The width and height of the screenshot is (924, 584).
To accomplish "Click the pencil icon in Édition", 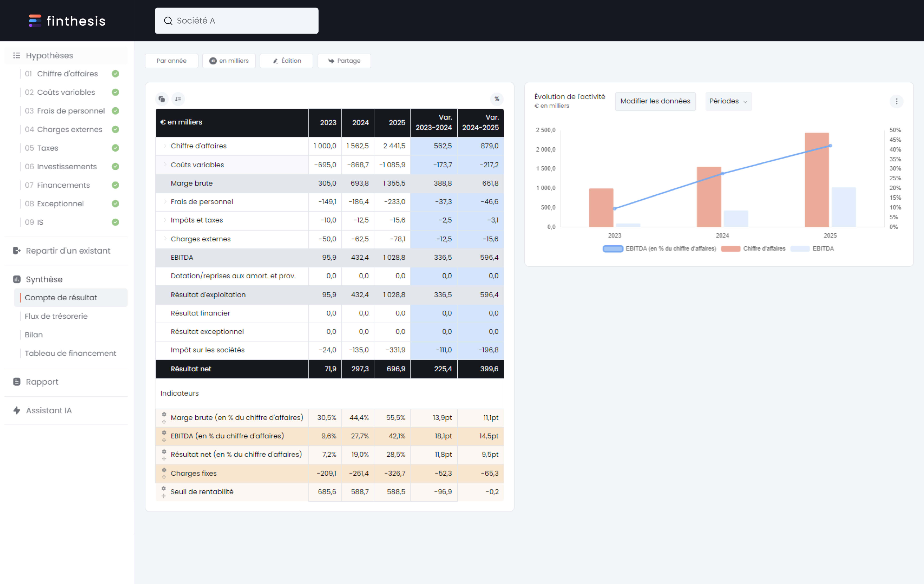I will pos(275,61).
